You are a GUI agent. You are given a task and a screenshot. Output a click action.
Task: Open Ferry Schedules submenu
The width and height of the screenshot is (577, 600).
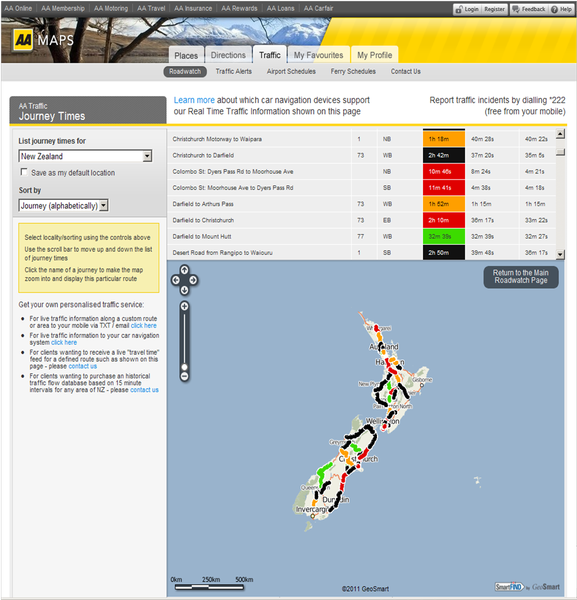(353, 72)
